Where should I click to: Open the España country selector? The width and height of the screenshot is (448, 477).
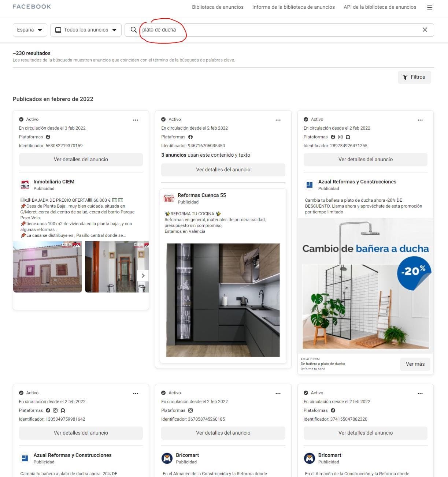pyautogui.click(x=30, y=30)
